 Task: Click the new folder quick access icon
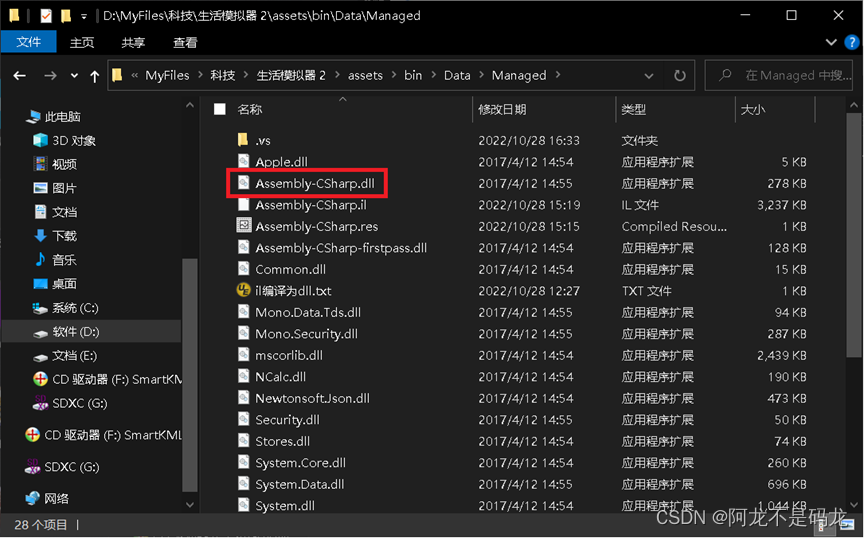(66, 15)
